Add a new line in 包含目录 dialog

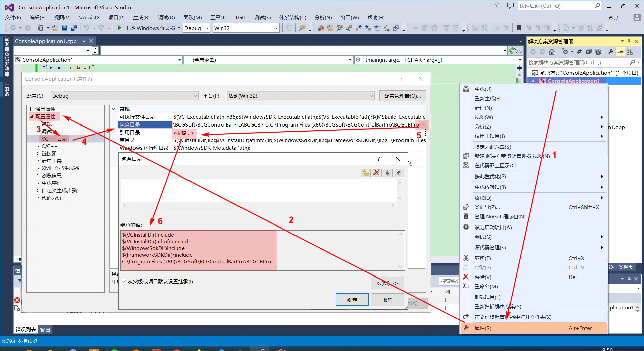(366, 173)
